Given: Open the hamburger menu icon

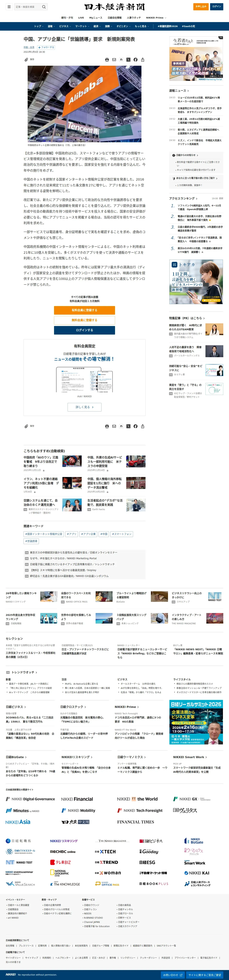Looking at the screenshot, I should point(9,7).
